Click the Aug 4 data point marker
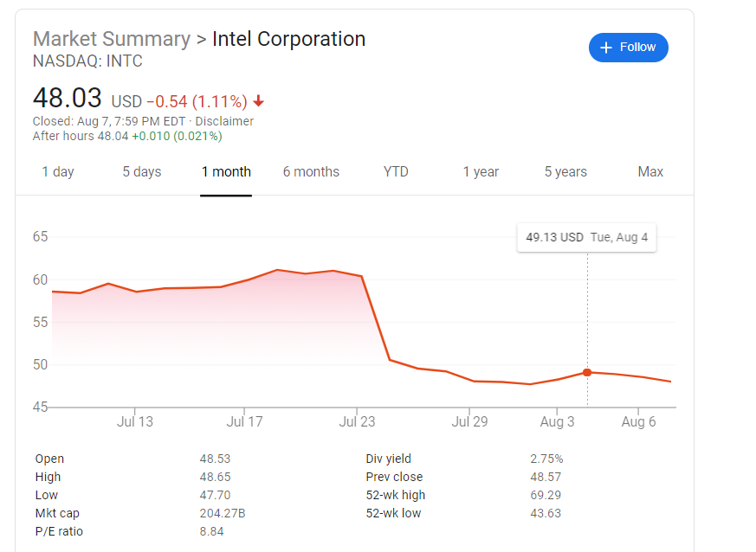Screen dimensions: 756x552 coord(587,372)
